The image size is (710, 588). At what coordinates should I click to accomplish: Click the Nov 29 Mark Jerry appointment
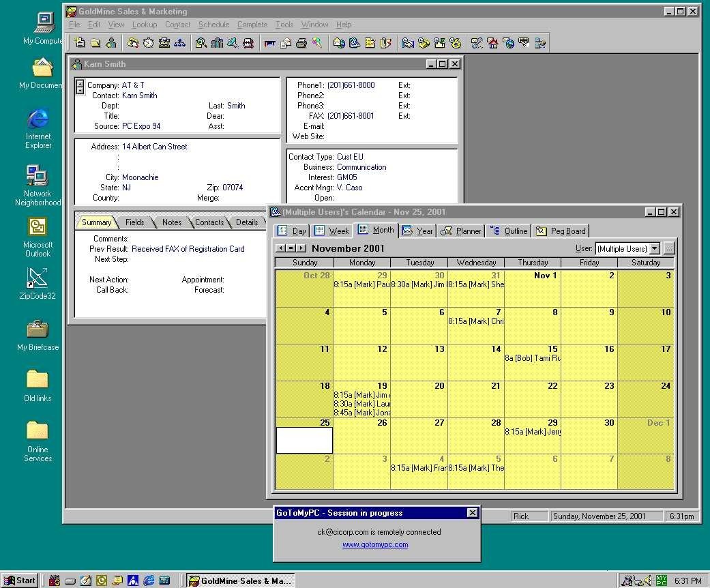tap(533, 432)
